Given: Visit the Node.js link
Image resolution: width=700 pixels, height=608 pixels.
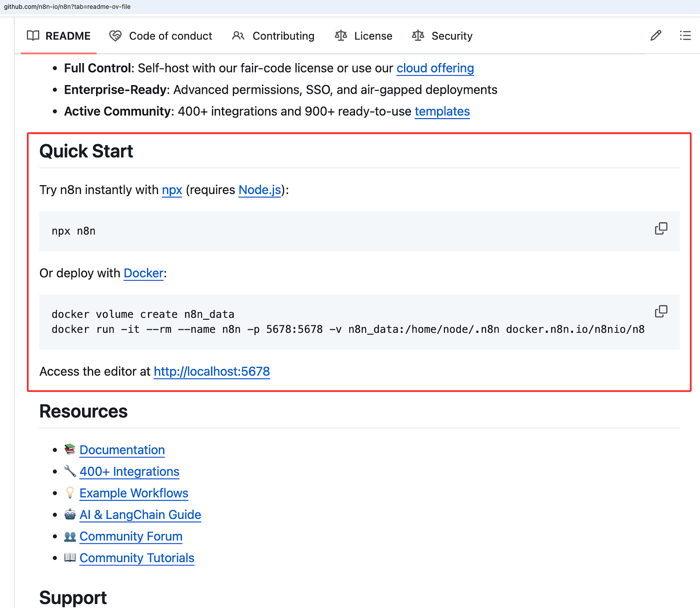Looking at the screenshot, I should tap(259, 190).
